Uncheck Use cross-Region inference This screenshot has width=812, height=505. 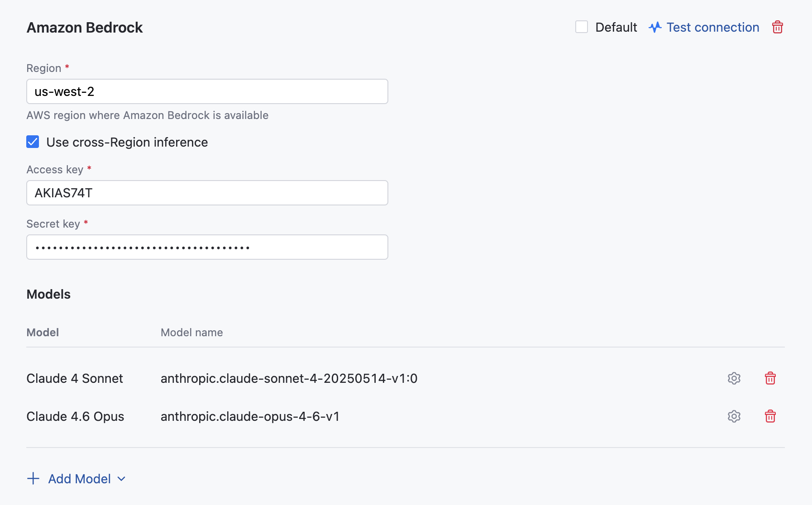[33, 142]
